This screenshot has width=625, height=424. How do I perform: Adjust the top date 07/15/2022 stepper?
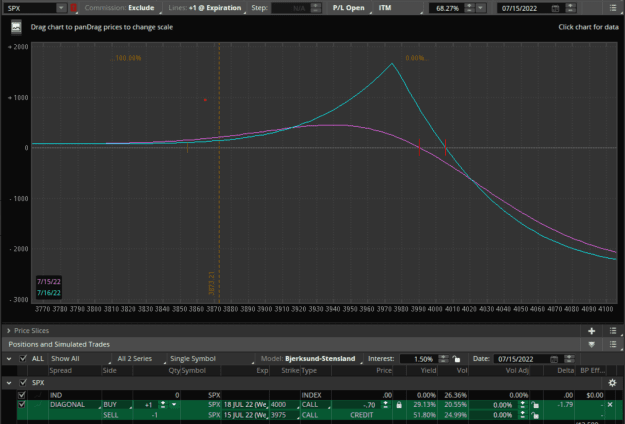pyautogui.click(x=570, y=8)
